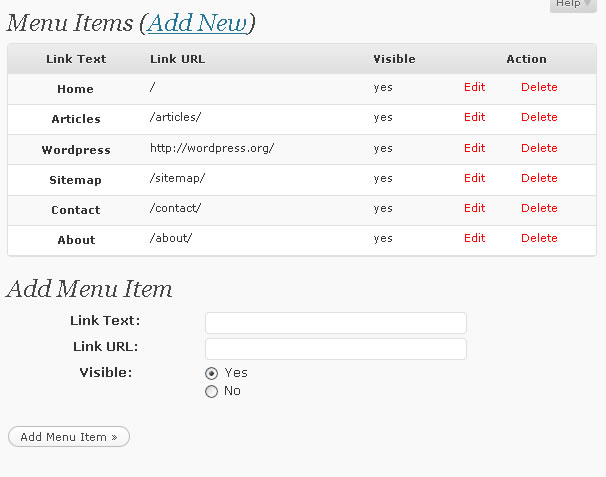Delete the About menu item

click(539, 238)
